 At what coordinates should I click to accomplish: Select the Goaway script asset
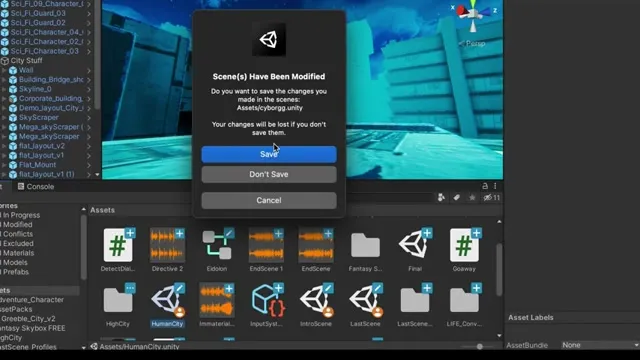[x=464, y=245]
